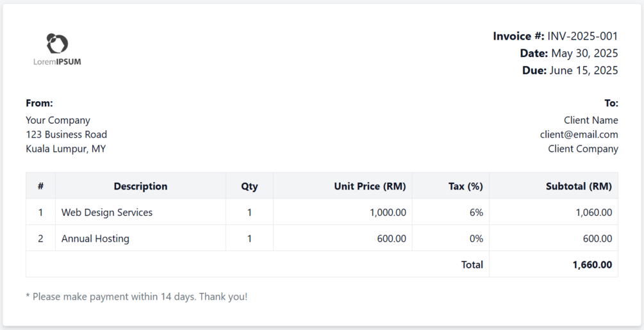This screenshot has height=330, width=644.
Task: Click the due date June 15, 2025
Action: tap(583, 70)
